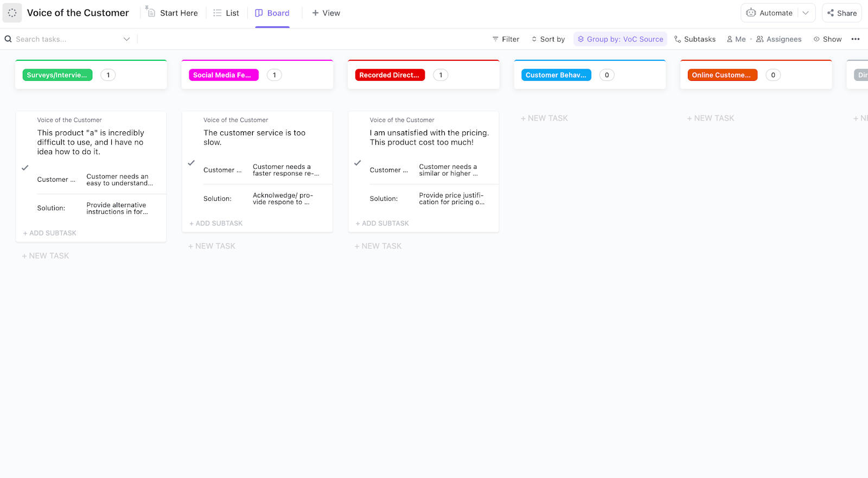Filter tasks by Assignees
The height and width of the screenshot is (478, 868).
[x=779, y=39]
